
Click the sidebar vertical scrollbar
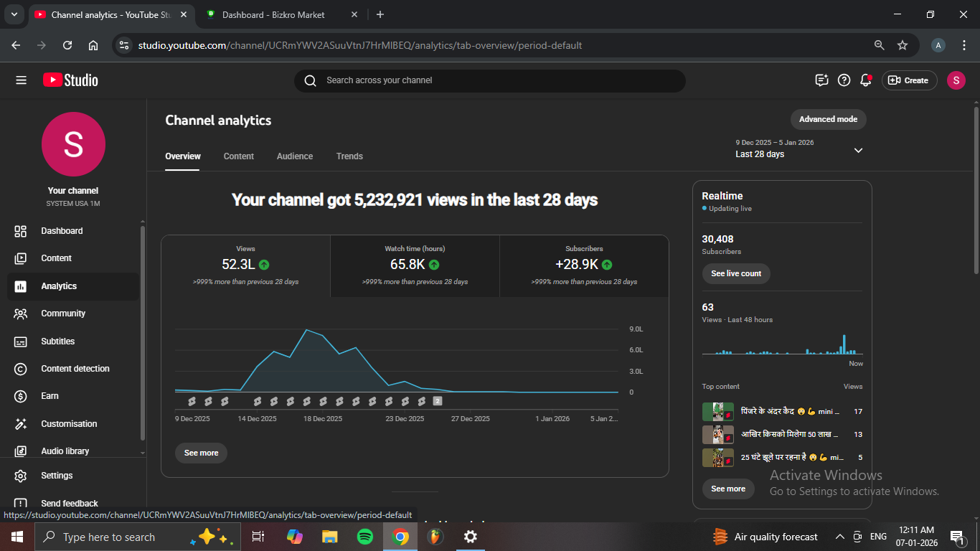pos(142,330)
